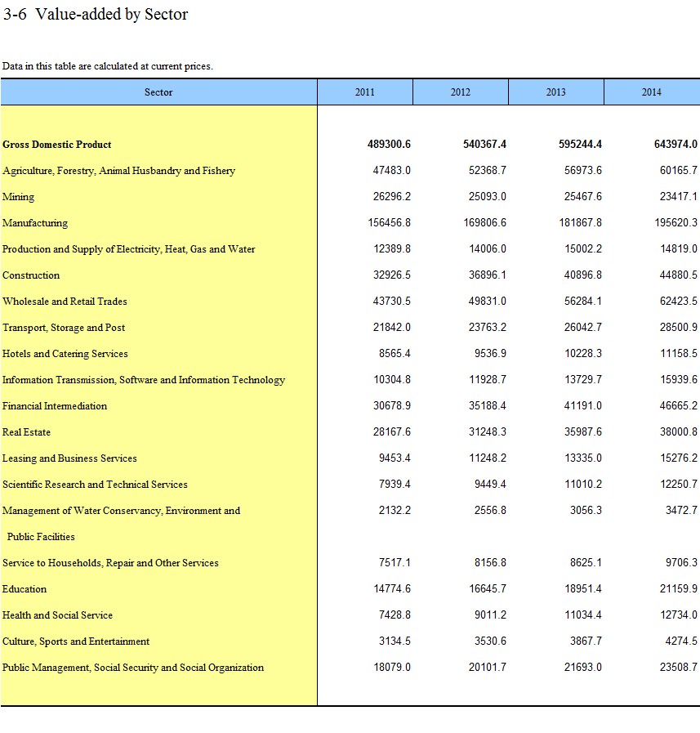Viewport: 700px width, 733px height.
Task: Select Manufacturing 2012 value 169806.6
Action: point(484,223)
